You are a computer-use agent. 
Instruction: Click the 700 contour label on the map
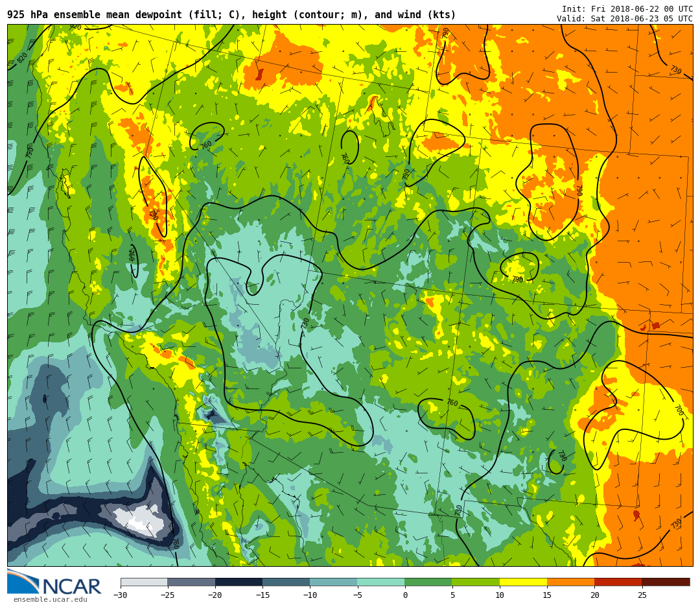(x=679, y=411)
